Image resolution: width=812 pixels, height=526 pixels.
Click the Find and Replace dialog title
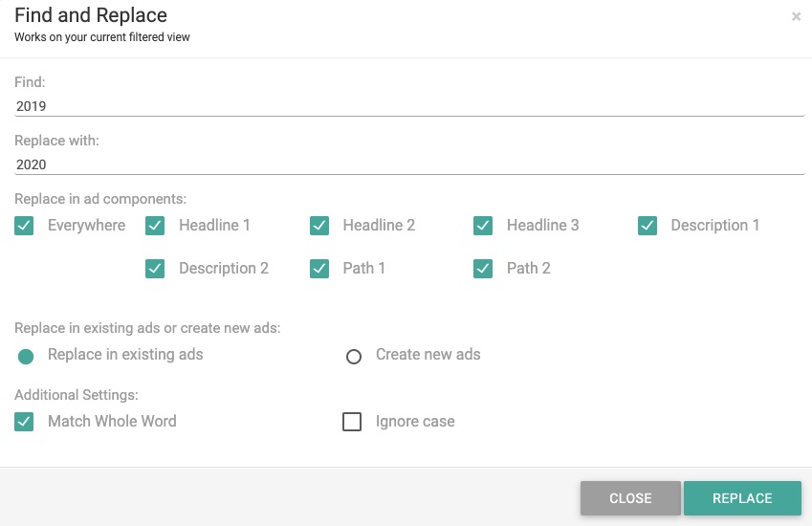click(91, 15)
